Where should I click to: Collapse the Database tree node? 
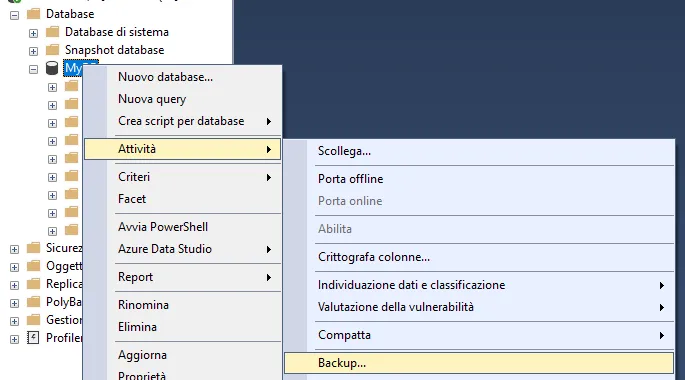[x=14, y=15]
